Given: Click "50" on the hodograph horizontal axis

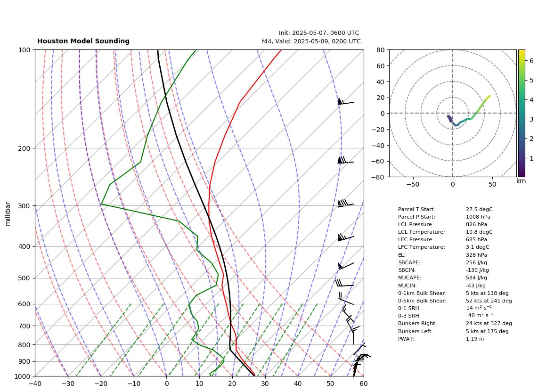Looking at the screenshot, I should [492, 184].
